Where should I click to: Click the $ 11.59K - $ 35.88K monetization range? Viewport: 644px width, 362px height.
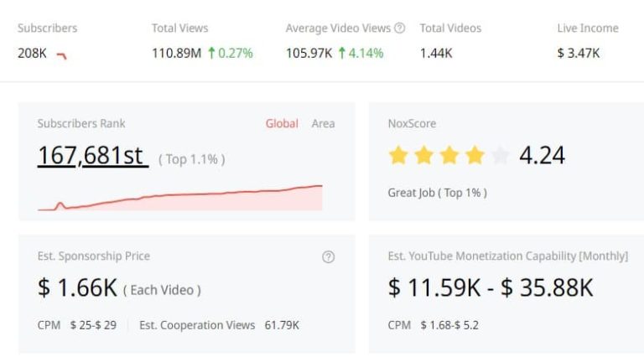pos(490,288)
